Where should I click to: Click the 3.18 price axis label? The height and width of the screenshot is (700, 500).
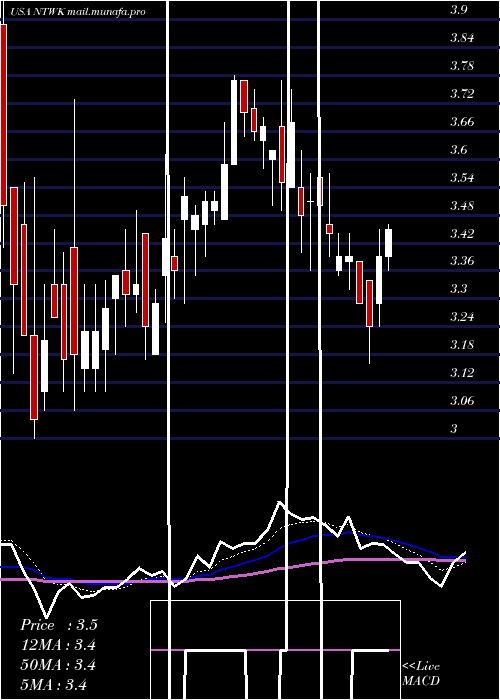pos(462,345)
